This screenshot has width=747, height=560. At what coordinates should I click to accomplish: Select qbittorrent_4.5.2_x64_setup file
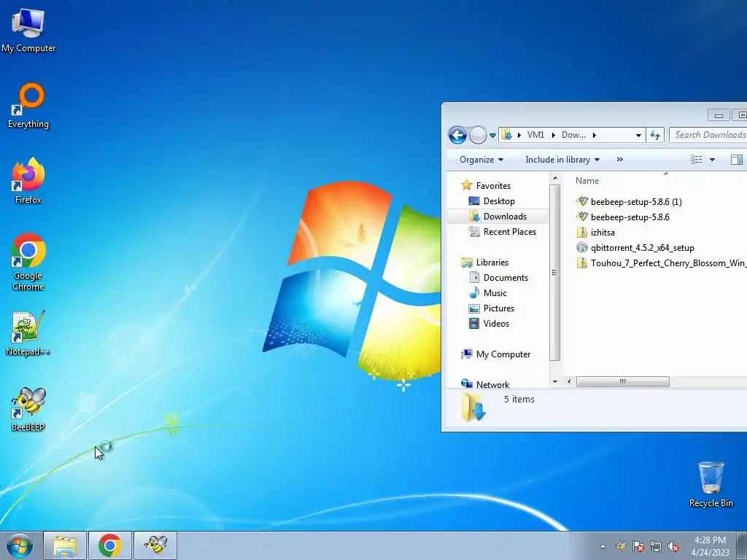pyautogui.click(x=642, y=248)
